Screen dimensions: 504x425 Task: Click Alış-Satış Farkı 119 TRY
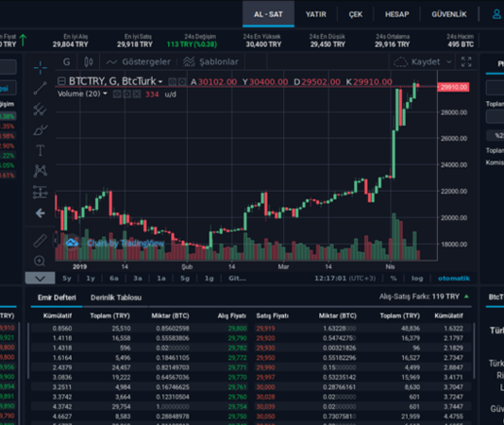419,297
